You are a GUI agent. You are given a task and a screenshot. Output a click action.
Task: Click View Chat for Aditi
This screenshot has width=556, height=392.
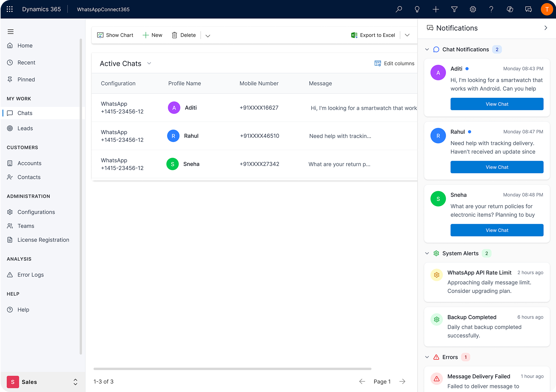pos(497,104)
